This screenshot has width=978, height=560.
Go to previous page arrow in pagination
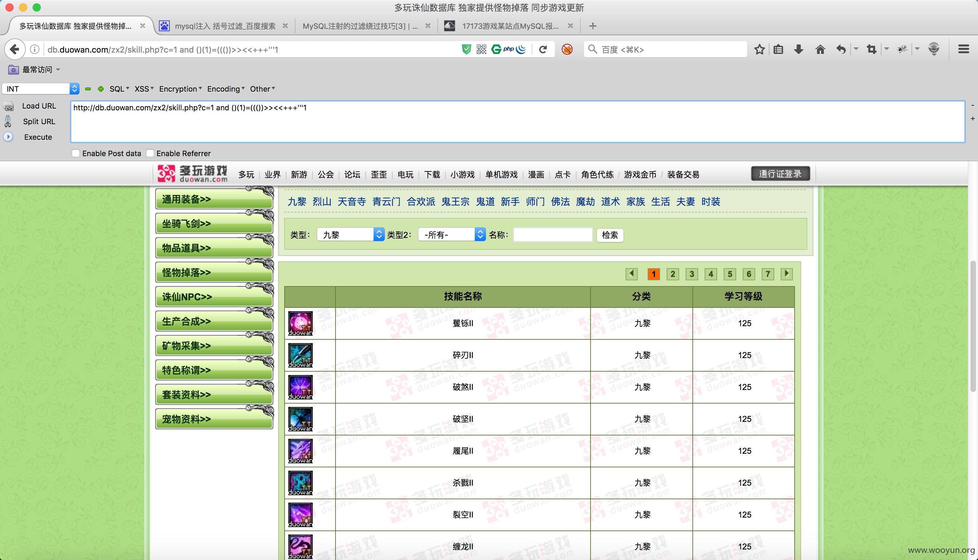pyautogui.click(x=632, y=274)
